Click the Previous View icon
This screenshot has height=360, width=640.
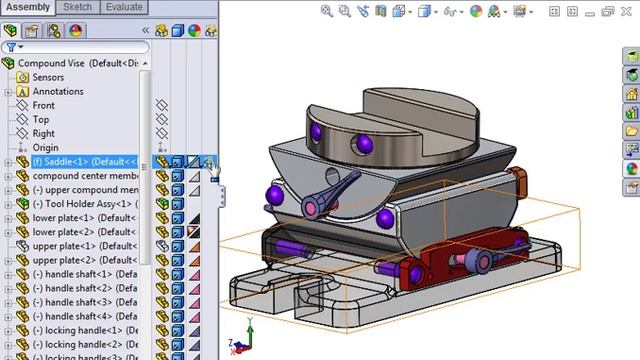pyautogui.click(x=362, y=11)
